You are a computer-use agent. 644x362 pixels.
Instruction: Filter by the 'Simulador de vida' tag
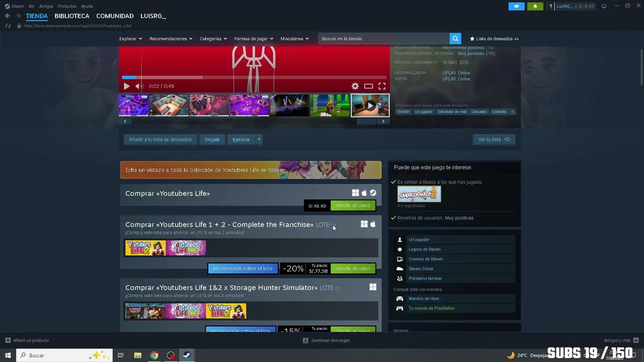pyautogui.click(x=452, y=112)
